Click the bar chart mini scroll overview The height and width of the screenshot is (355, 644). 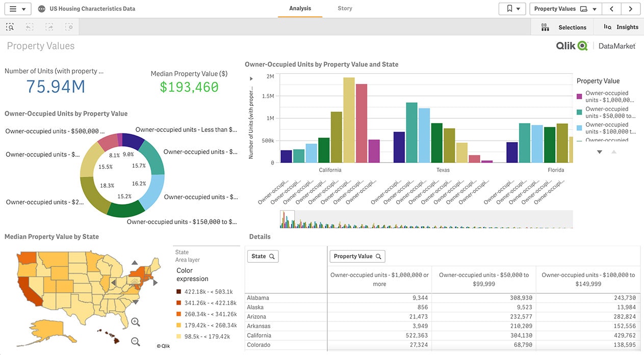click(426, 219)
